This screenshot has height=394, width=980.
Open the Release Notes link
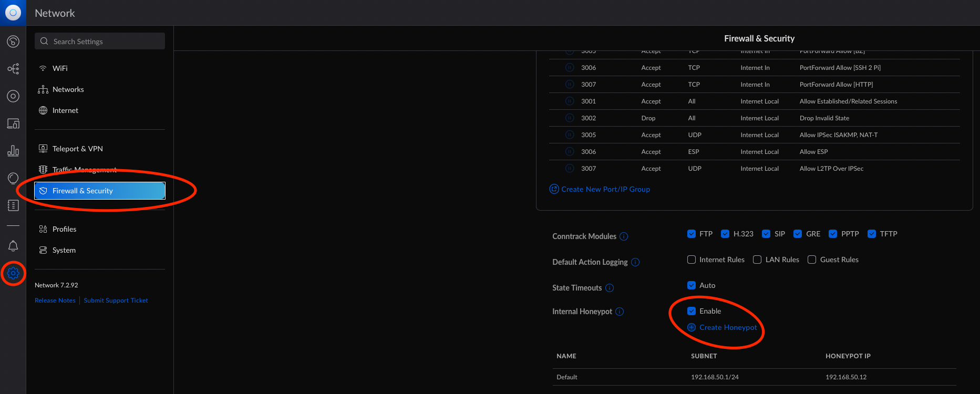click(55, 300)
